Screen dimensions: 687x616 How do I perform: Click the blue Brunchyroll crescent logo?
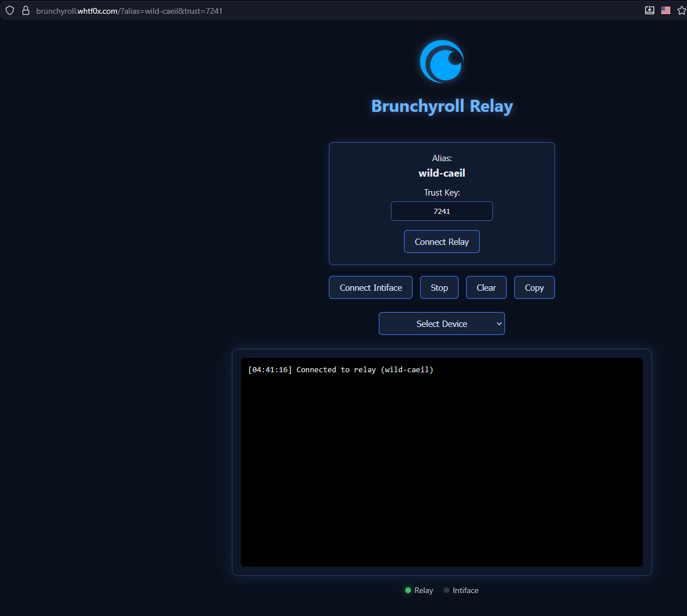[x=441, y=61]
